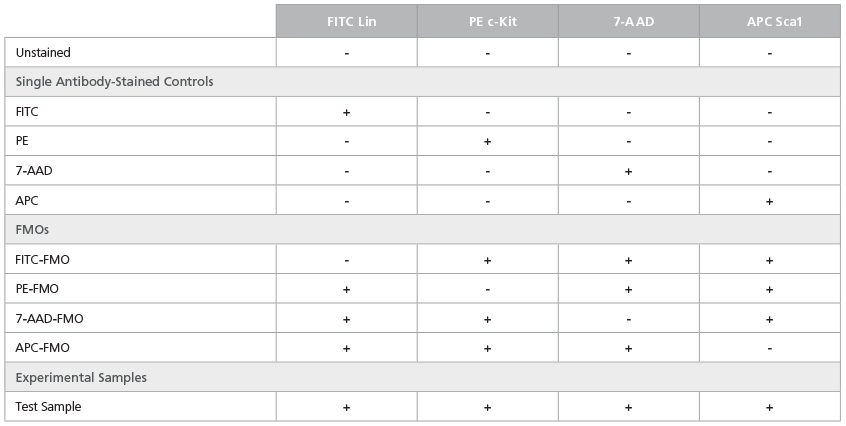This screenshot has height=426, width=846.
Task: Click the Experimental Samples section heading
Action: 81,377
